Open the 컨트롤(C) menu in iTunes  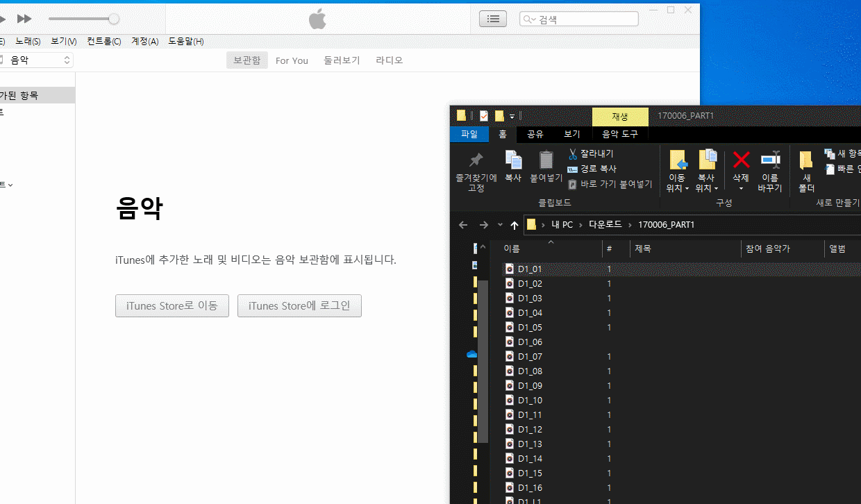point(104,42)
